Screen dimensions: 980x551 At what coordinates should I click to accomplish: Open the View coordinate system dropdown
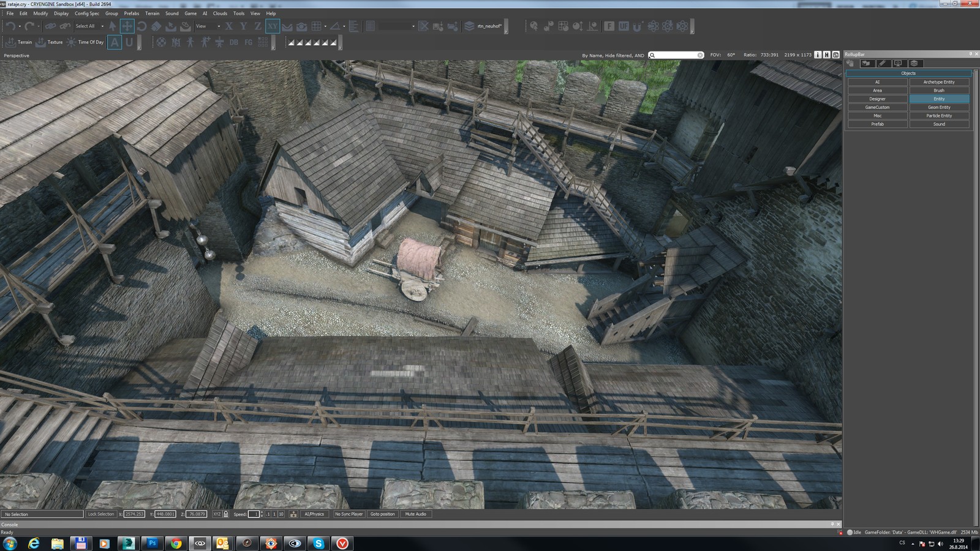click(208, 26)
